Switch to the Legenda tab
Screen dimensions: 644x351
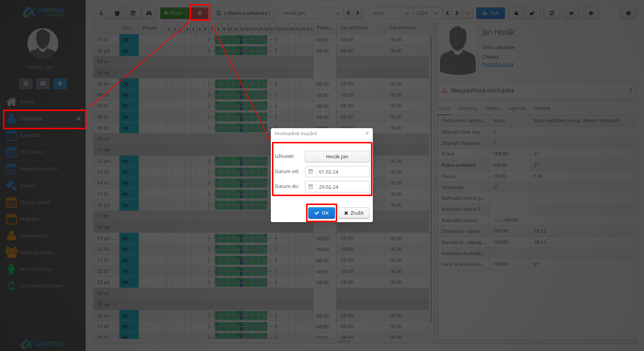[x=517, y=108]
